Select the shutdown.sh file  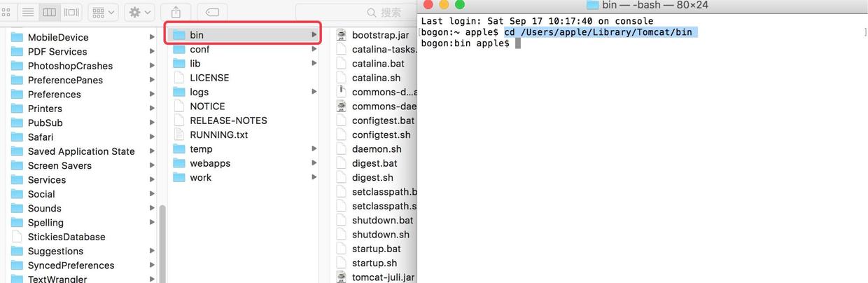(x=373, y=235)
